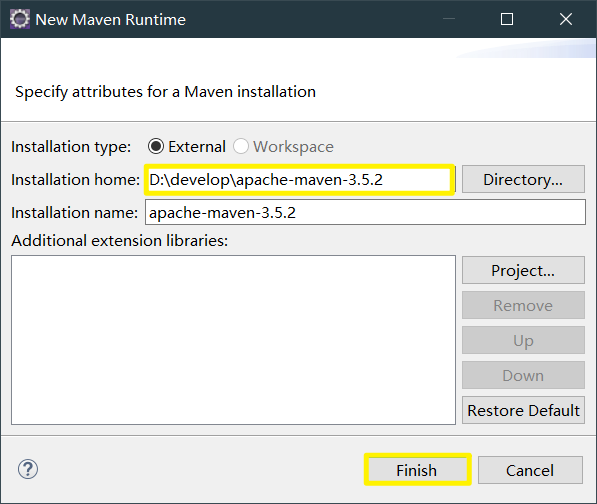Click Finish to confirm Maven runtime
597x504 pixels.
click(x=417, y=470)
